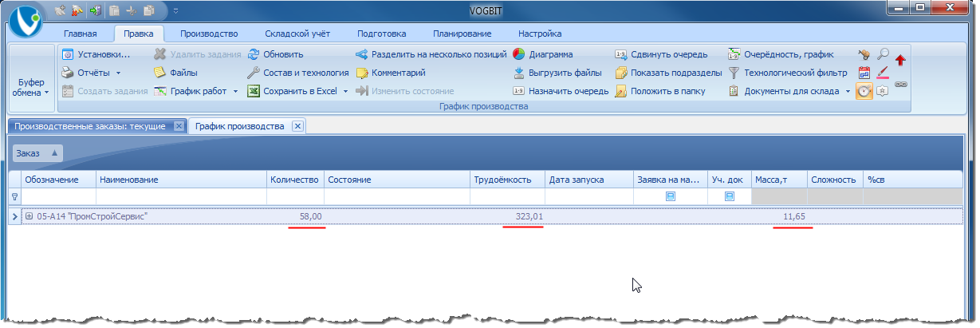
Task: Click the small calendar icon in the ribbon
Action: coord(864,73)
